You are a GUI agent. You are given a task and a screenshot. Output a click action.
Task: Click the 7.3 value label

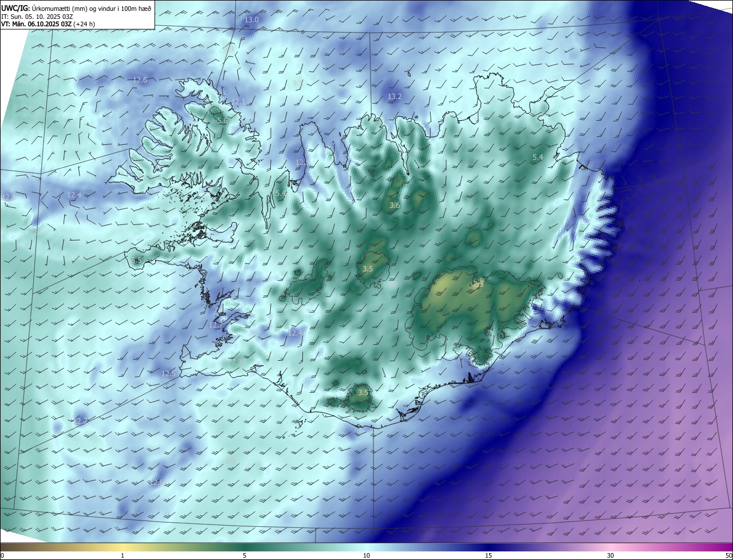236,361
